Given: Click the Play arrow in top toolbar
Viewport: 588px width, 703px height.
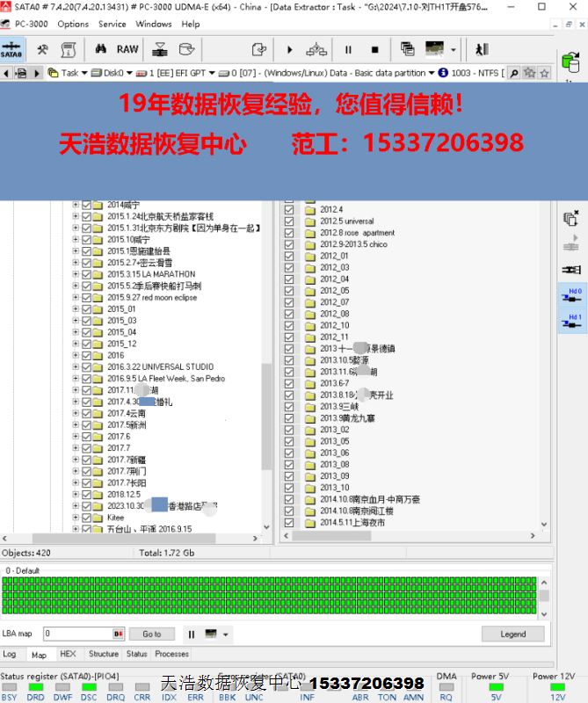Looking at the screenshot, I should pyautogui.click(x=289, y=50).
